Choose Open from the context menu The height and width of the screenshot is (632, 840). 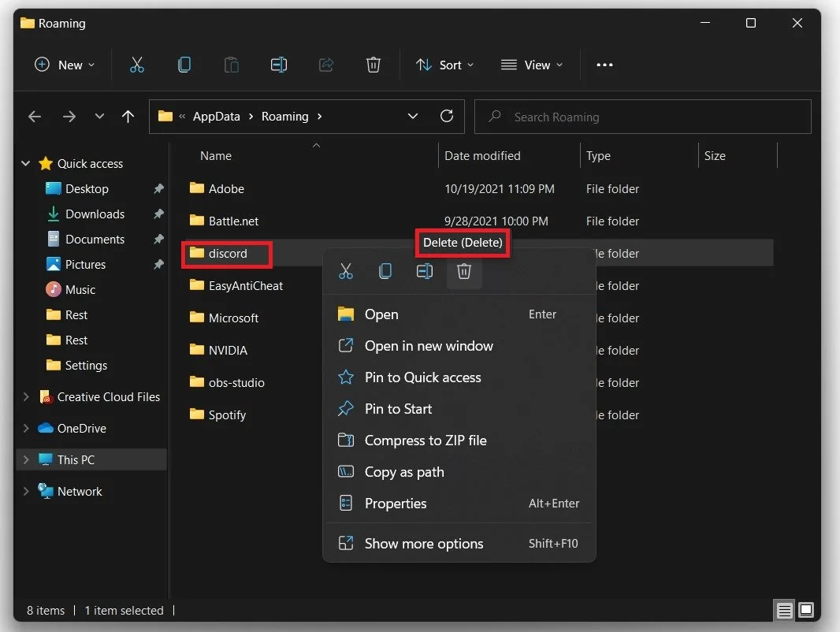point(459,314)
